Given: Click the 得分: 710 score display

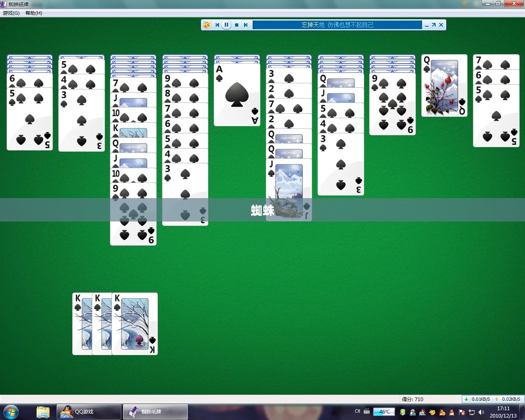Looking at the screenshot, I should pos(413,399).
